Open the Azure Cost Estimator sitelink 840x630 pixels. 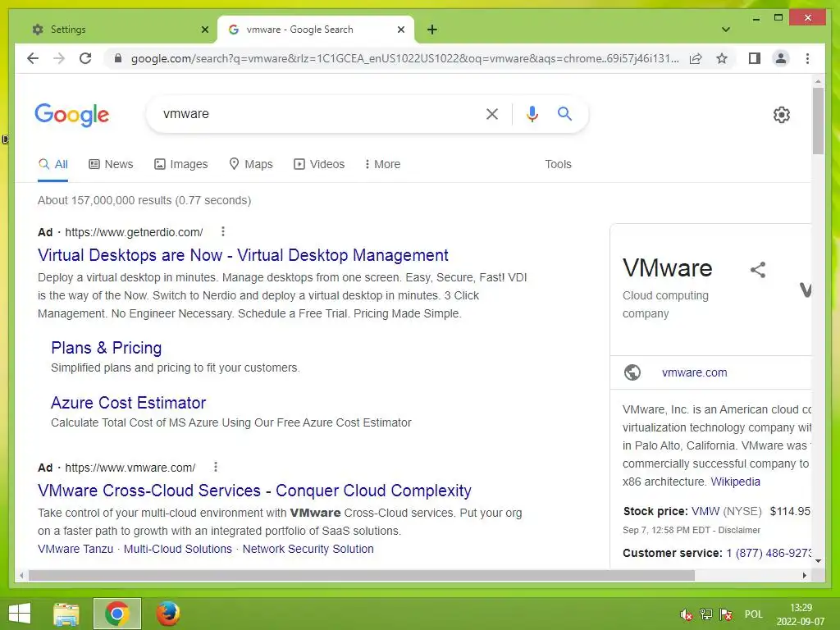[129, 402]
